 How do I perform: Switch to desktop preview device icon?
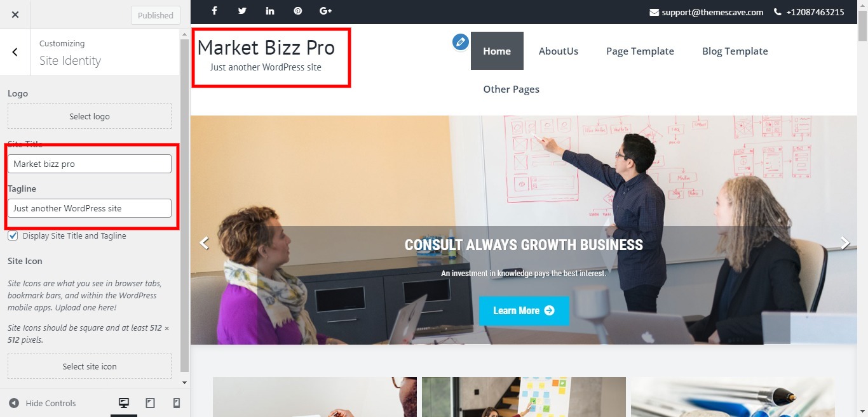tap(124, 403)
